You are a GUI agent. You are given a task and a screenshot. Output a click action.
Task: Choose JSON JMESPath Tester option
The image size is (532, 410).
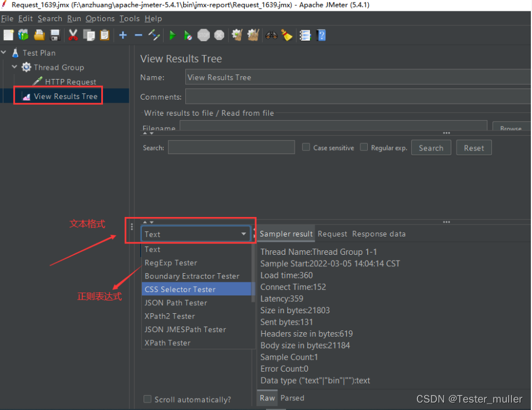coord(196,329)
